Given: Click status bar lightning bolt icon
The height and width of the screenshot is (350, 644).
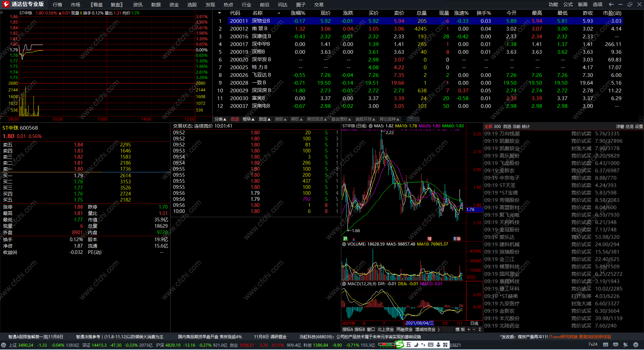Looking at the screenshot, I should pos(636,345).
